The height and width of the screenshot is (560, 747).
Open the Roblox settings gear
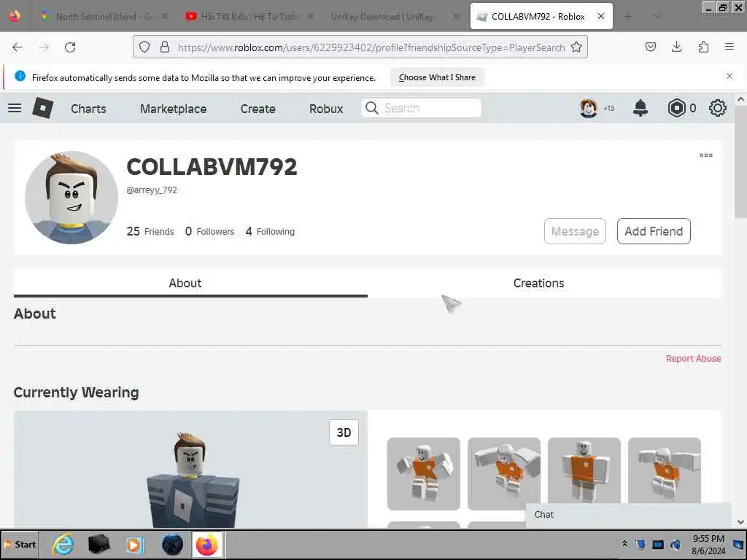[x=718, y=108]
